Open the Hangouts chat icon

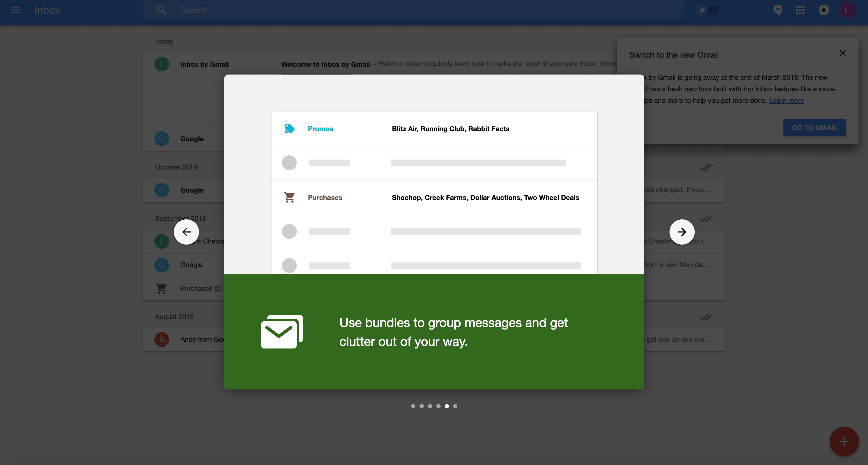tap(778, 10)
